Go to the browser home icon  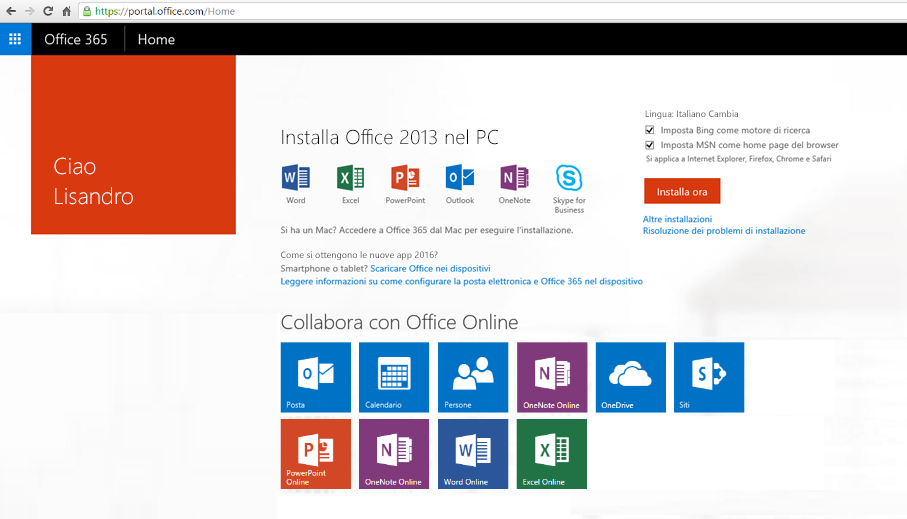point(67,11)
